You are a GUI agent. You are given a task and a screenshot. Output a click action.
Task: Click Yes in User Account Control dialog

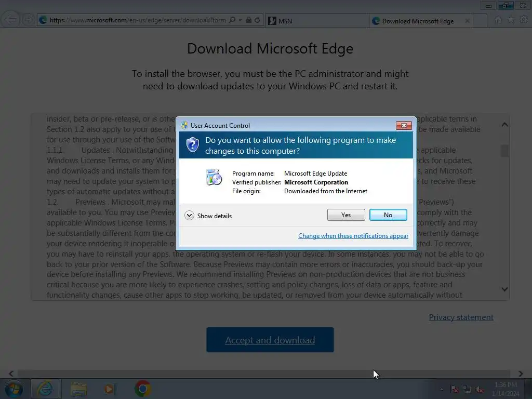[x=345, y=215]
